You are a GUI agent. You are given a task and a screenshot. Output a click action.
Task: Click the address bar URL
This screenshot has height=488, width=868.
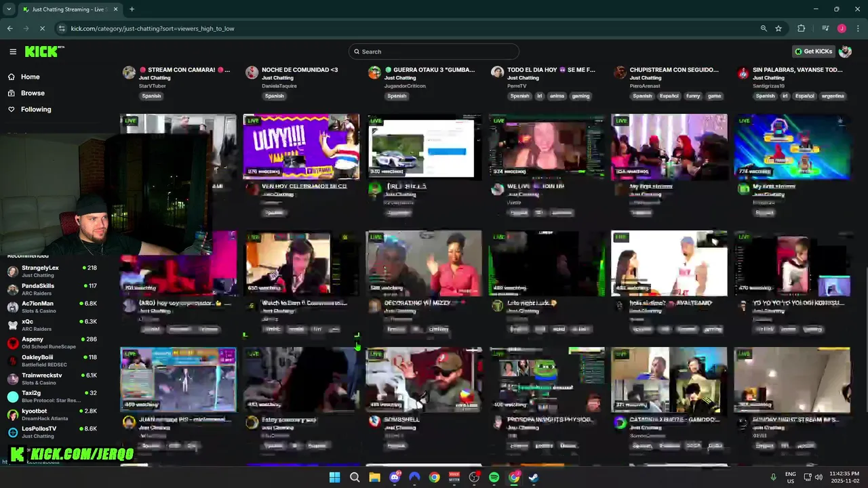click(153, 28)
